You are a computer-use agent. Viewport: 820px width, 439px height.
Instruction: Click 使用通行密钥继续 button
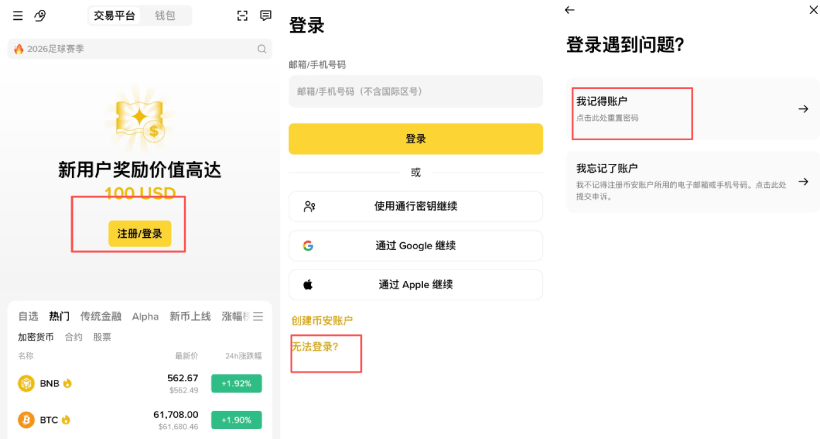pos(416,207)
